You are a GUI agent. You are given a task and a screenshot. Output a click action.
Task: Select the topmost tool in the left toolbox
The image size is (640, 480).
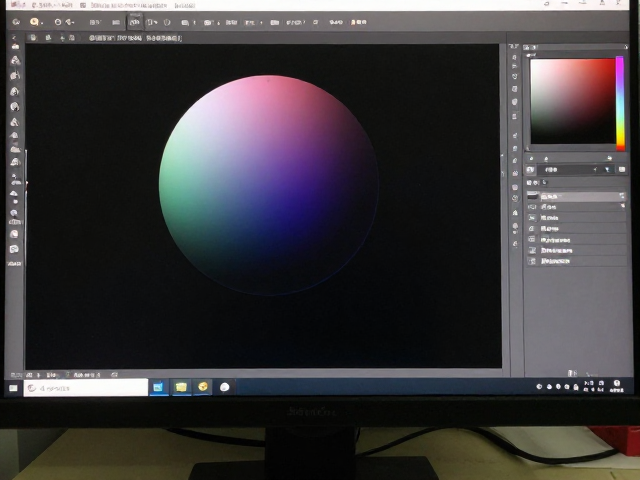(x=15, y=46)
